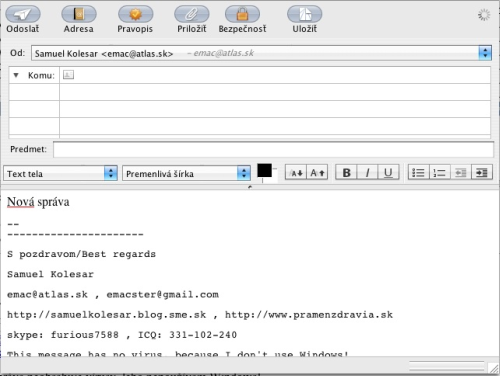Click into the Predmet subject field

point(273,149)
